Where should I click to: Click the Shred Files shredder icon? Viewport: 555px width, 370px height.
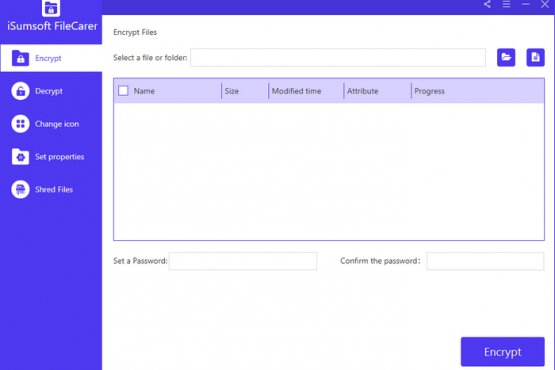click(21, 189)
